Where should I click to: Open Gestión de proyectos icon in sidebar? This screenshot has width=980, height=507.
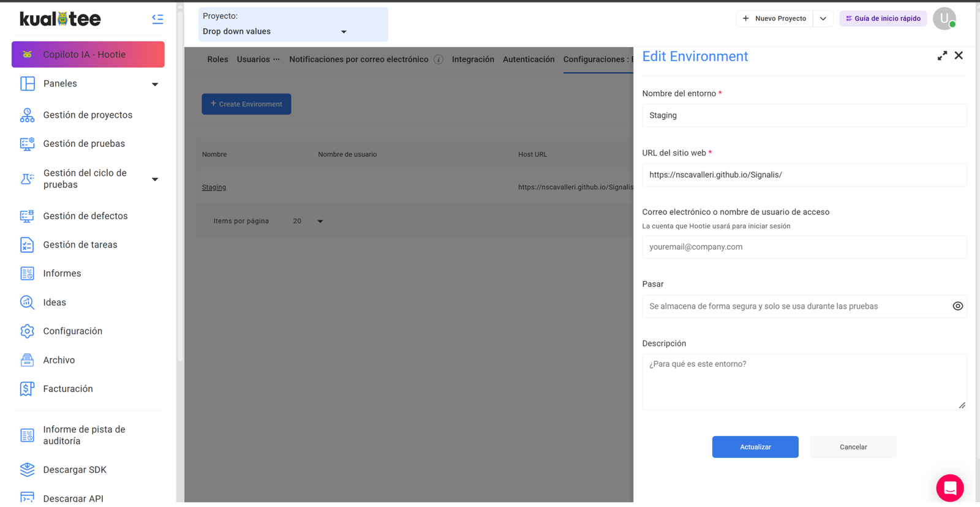tap(27, 115)
